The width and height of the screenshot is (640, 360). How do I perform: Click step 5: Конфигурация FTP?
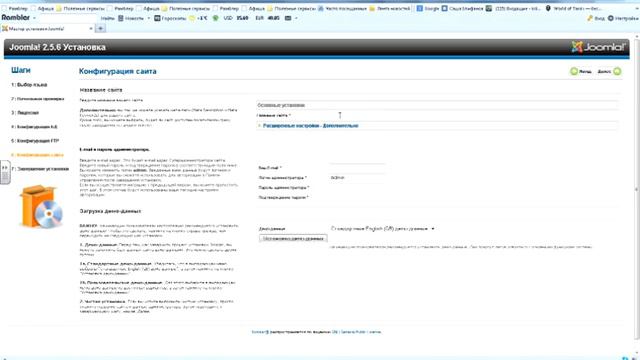tap(35, 141)
